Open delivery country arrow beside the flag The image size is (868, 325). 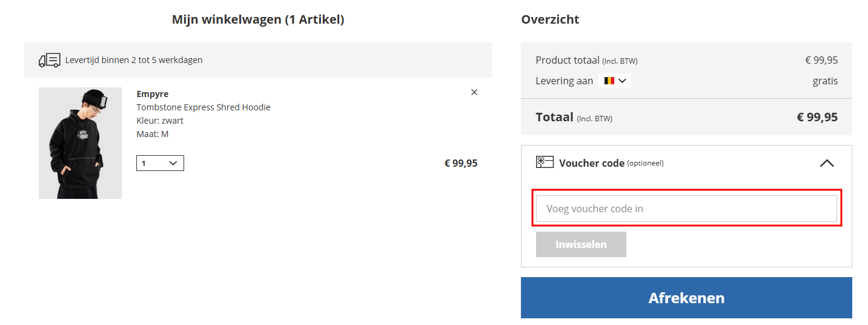click(622, 81)
